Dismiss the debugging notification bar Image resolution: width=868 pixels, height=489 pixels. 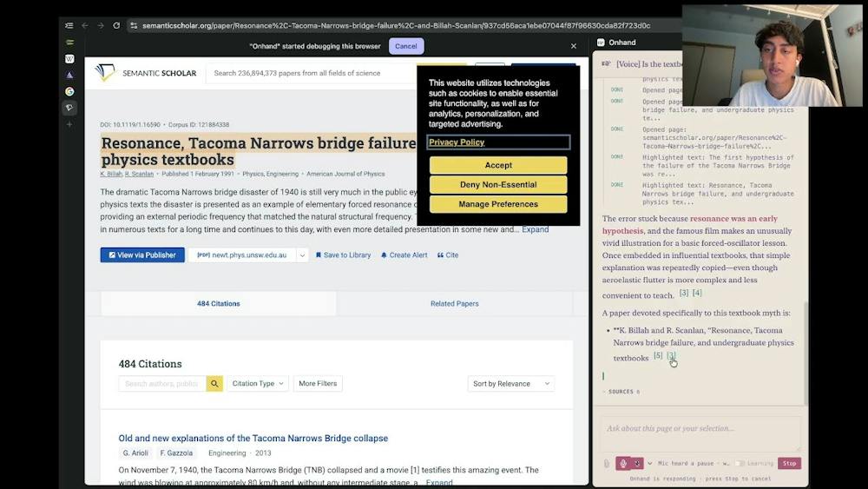click(574, 46)
